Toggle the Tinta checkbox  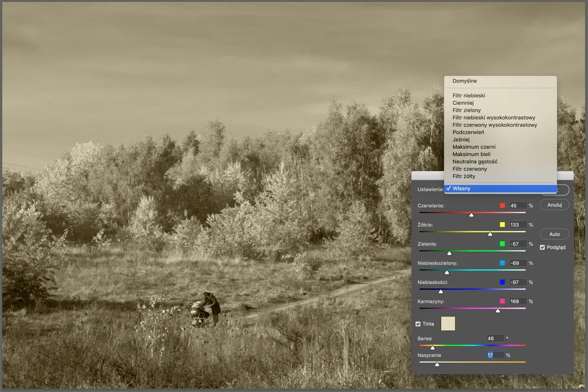point(418,324)
